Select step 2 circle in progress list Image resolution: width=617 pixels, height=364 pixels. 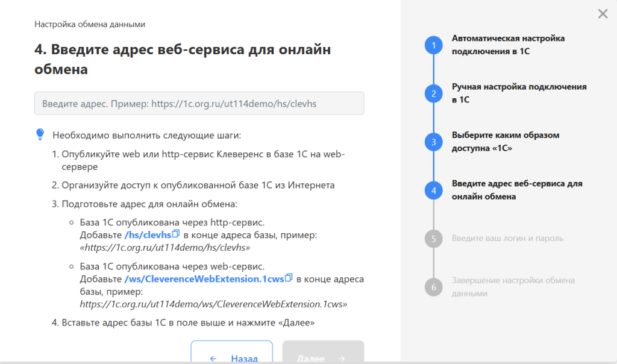(434, 93)
